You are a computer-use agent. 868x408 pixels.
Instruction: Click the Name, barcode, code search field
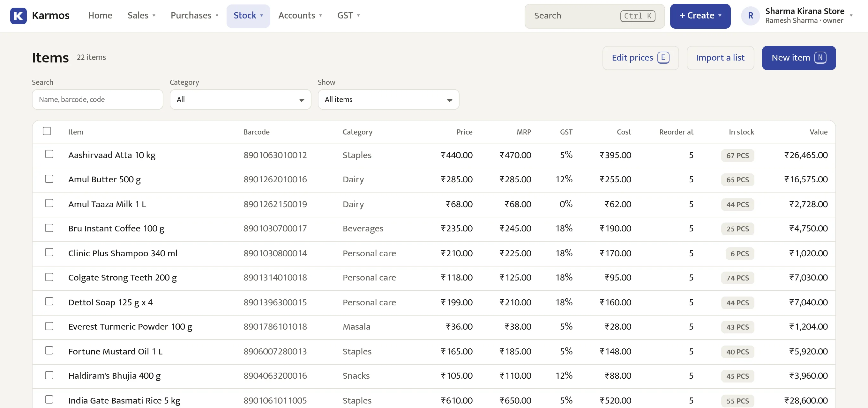pos(97,99)
